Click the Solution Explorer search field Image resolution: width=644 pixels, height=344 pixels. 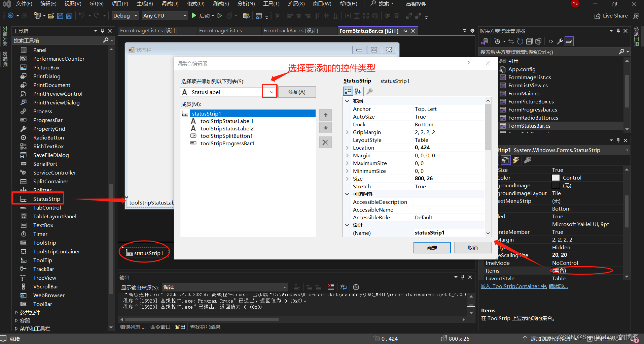tap(548, 52)
